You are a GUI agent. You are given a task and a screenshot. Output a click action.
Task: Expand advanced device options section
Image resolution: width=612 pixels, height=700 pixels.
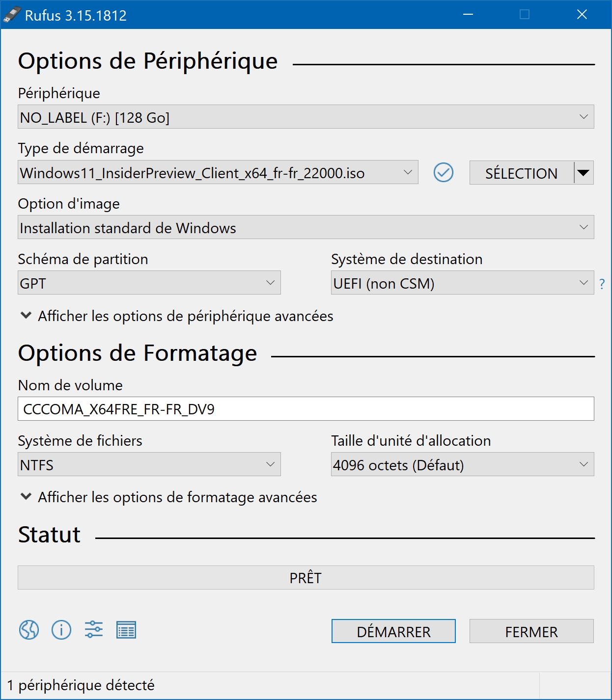[177, 316]
